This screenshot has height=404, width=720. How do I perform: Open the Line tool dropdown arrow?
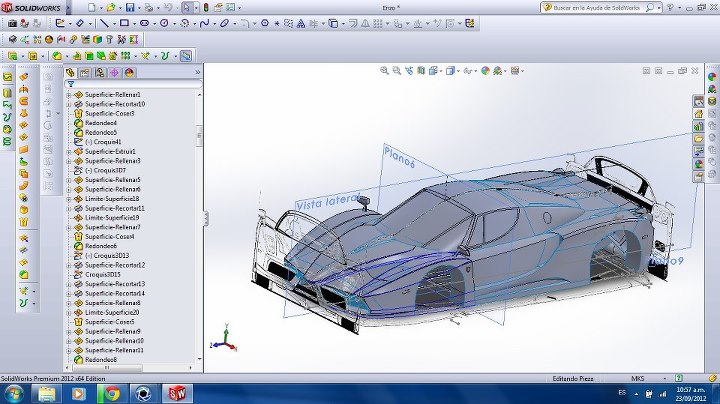click(113, 23)
